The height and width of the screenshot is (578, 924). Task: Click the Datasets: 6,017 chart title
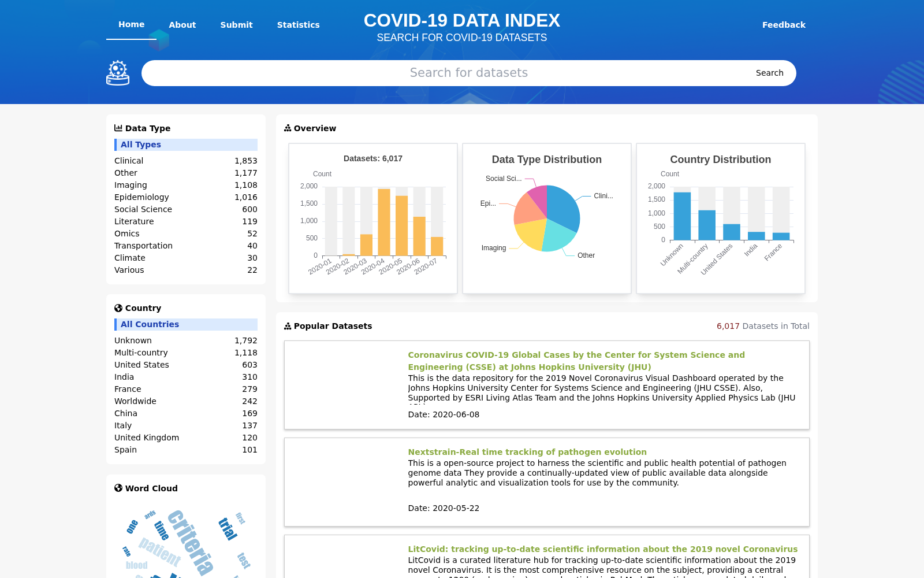point(373,158)
